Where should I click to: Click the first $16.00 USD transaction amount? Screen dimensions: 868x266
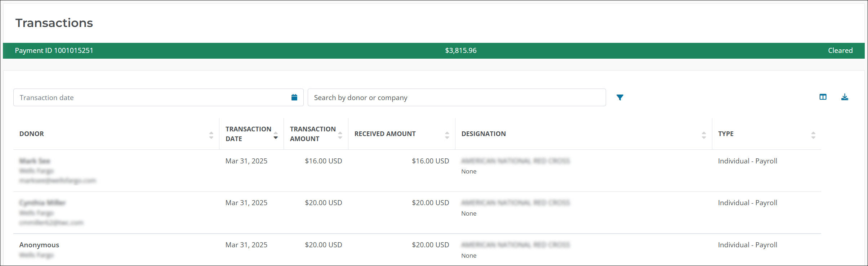tap(323, 161)
